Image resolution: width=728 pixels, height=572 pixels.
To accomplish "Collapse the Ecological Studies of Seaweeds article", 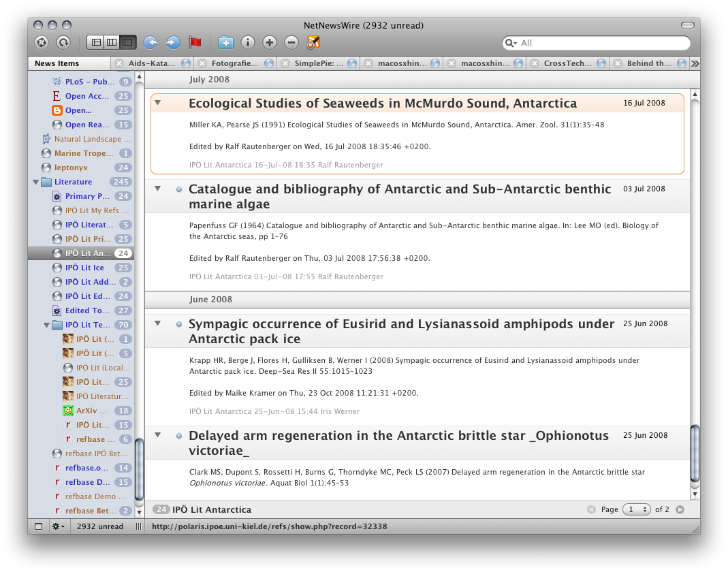I will pyautogui.click(x=158, y=103).
